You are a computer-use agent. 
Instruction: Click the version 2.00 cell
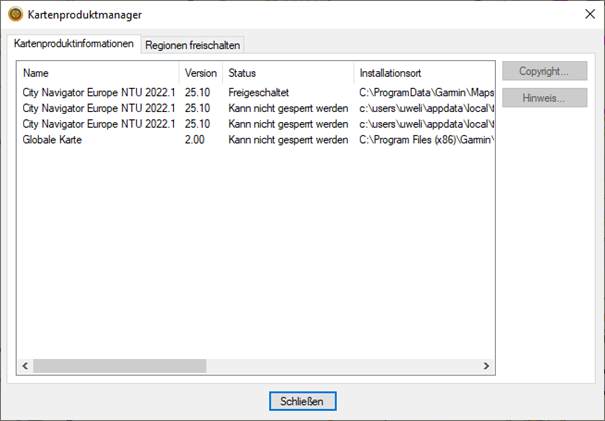[194, 138]
